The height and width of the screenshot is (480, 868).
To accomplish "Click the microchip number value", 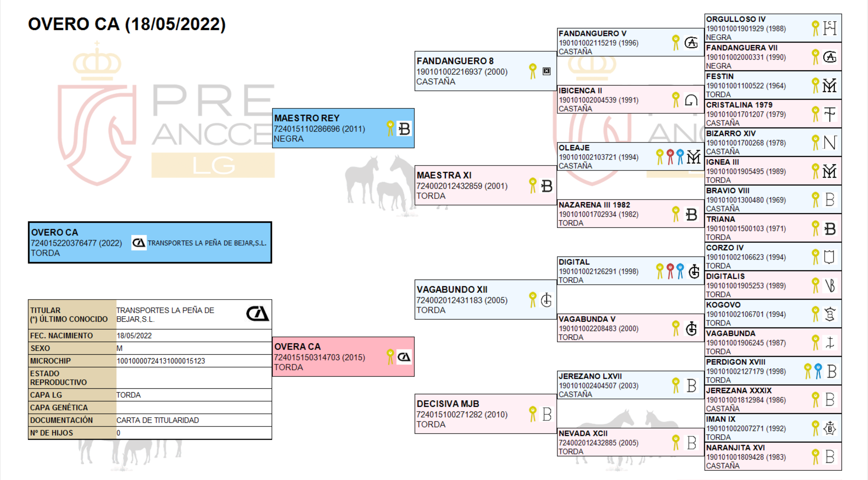I will coord(160,361).
